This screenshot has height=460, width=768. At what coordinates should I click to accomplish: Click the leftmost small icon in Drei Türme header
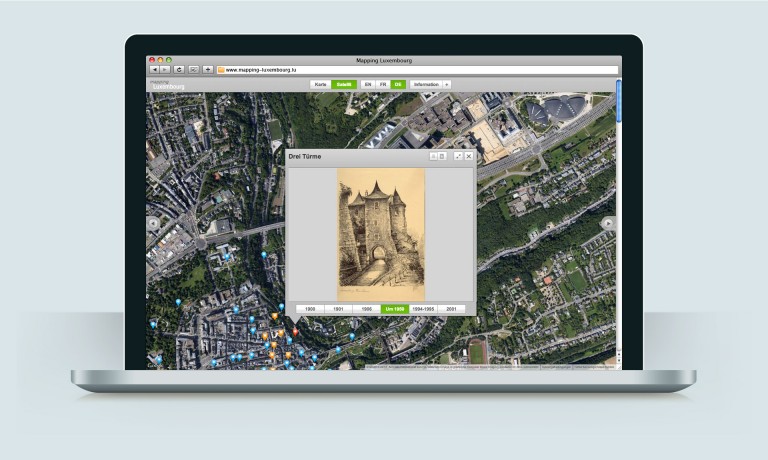(433, 156)
